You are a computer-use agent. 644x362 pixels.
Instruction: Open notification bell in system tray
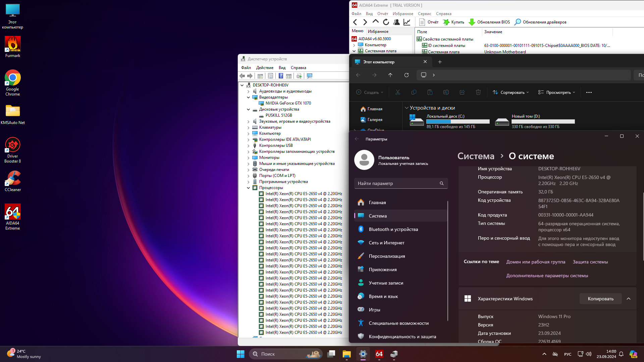(621, 354)
